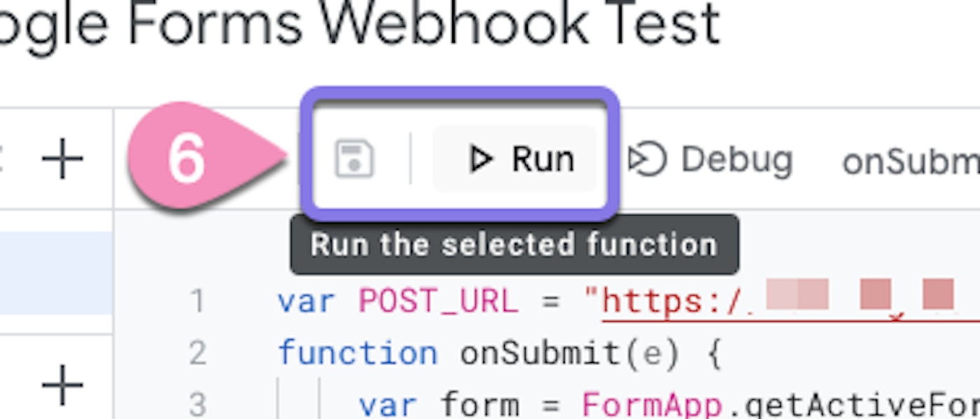
Task: Click FormApp on line 3
Action: 652,404
